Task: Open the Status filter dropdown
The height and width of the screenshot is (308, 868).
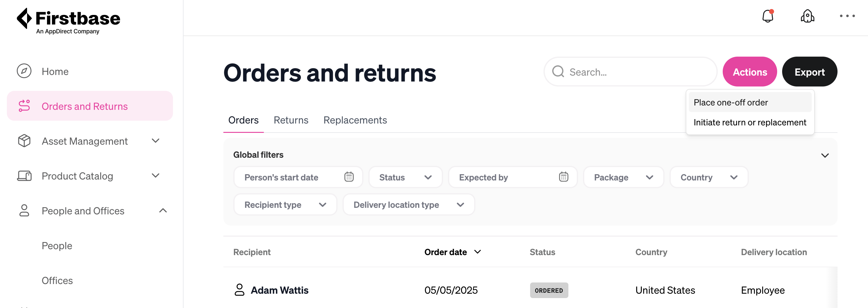Action: click(x=405, y=177)
